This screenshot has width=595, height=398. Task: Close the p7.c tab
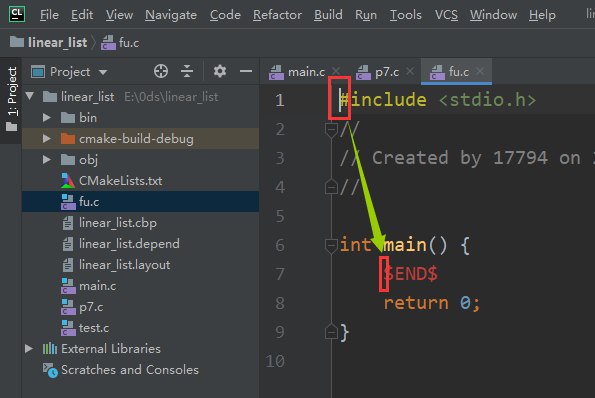[410, 71]
